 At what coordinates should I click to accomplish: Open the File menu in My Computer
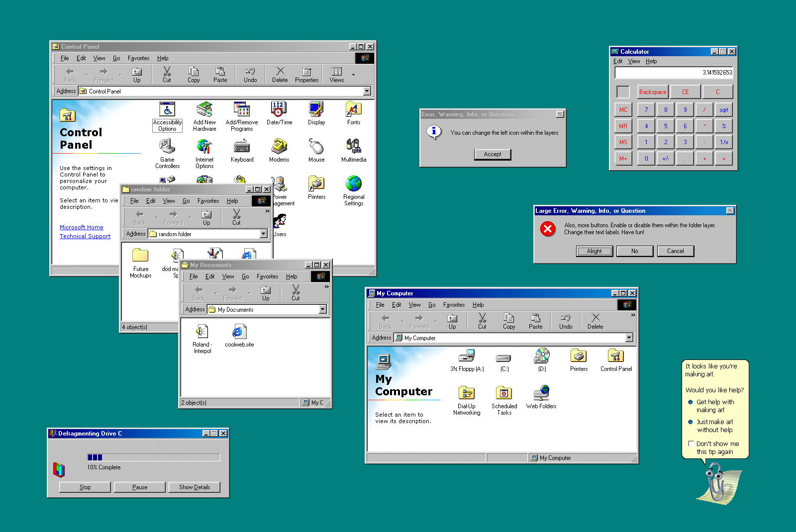tap(380, 305)
